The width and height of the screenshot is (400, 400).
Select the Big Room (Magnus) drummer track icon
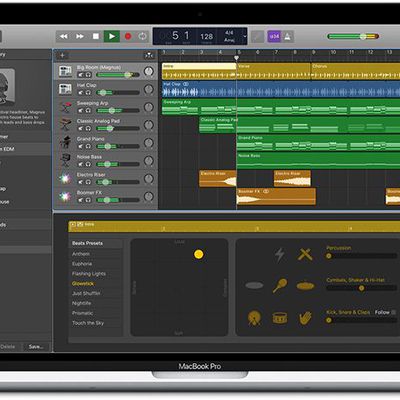(65, 71)
